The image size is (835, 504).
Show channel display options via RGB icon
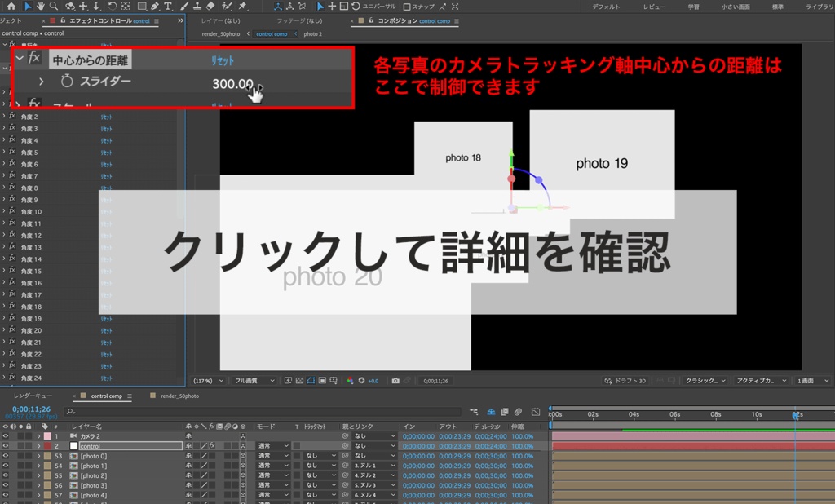pos(349,380)
